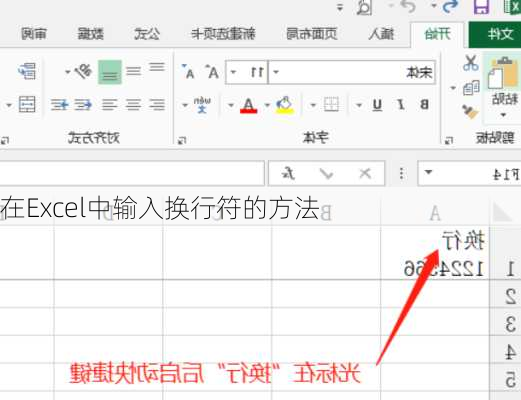Click the Format Painter brush icon
This screenshot has height=400, width=521.
tap(470, 112)
